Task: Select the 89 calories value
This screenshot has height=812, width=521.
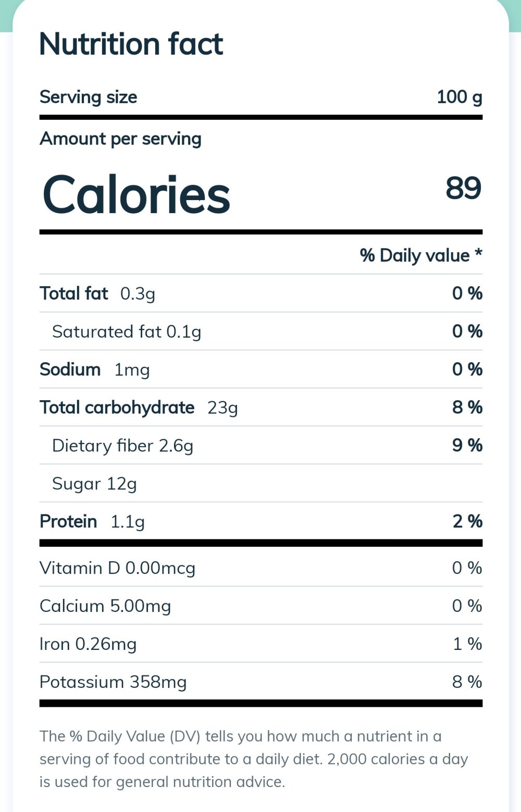Action: coord(463,188)
